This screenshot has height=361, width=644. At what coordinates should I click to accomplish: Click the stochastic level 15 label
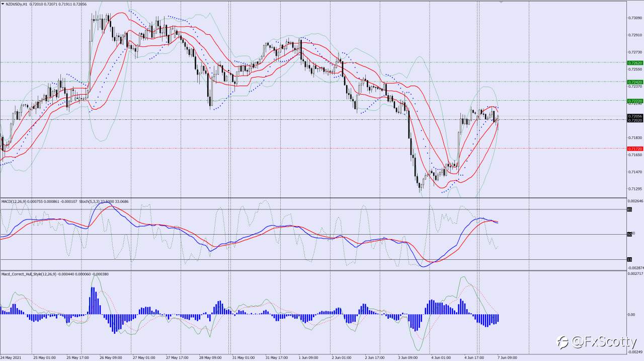[629, 259]
